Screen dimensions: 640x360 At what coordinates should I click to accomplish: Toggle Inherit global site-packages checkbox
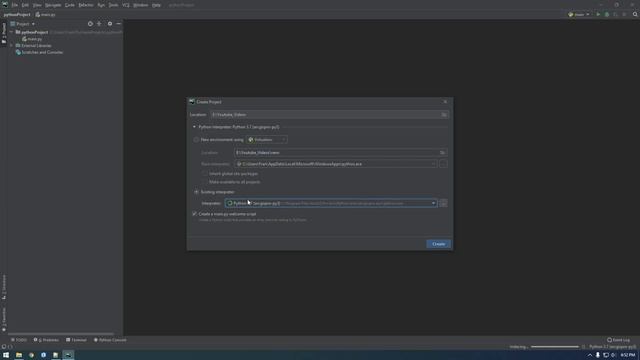point(204,173)
